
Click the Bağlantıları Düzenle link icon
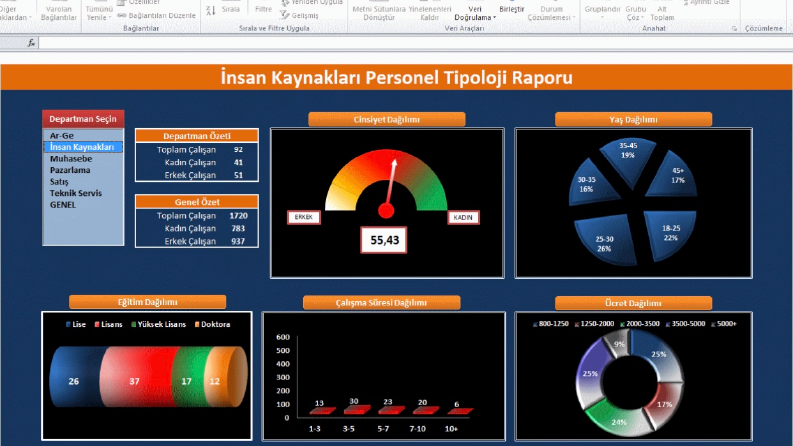coord(121,16)
